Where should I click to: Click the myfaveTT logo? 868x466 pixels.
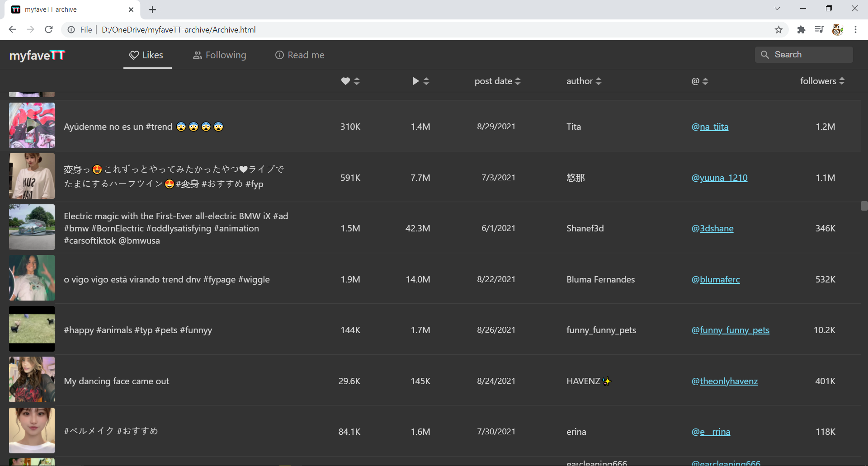pos(38,55)
